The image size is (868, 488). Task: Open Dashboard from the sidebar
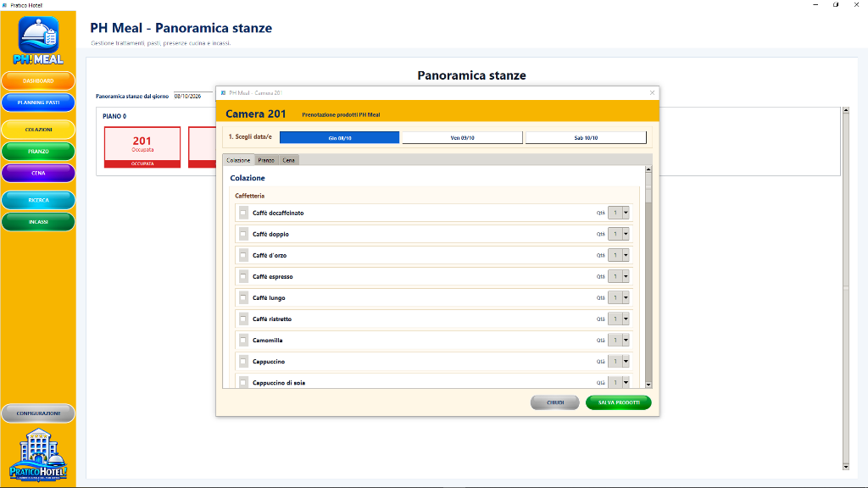click(x=38, y=81)
